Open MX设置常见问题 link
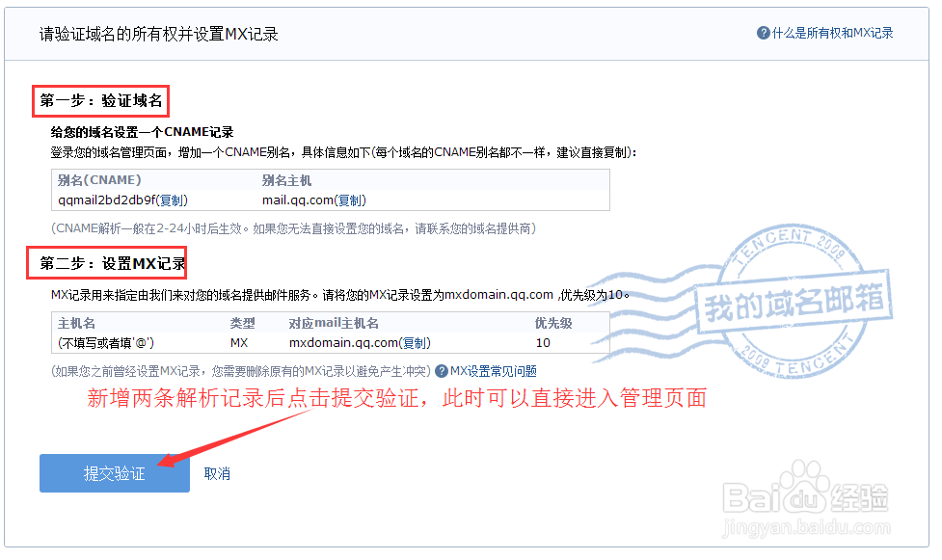 (494, 371)
